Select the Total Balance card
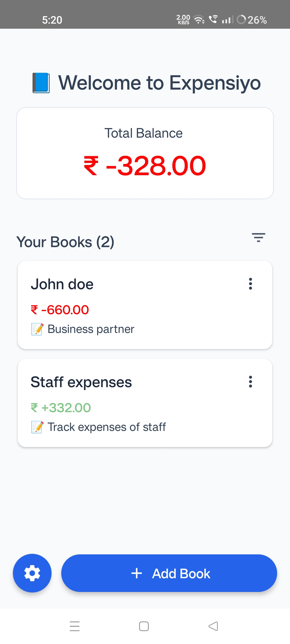This screenshot has width=290, height=644. point(145,153)
